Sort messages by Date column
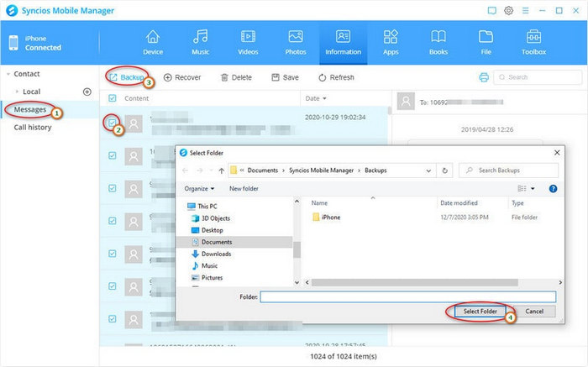Screen dimensions: 588x367 [316, 98]
